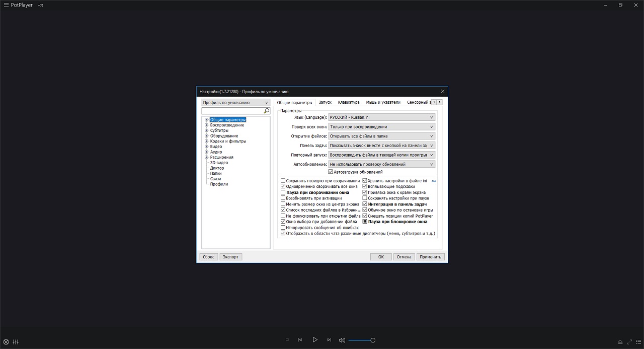Toggle 'Автозагрузка обновлений' checkbox
Viewport: 644px width, 349px height.
[x=331, y=172]
